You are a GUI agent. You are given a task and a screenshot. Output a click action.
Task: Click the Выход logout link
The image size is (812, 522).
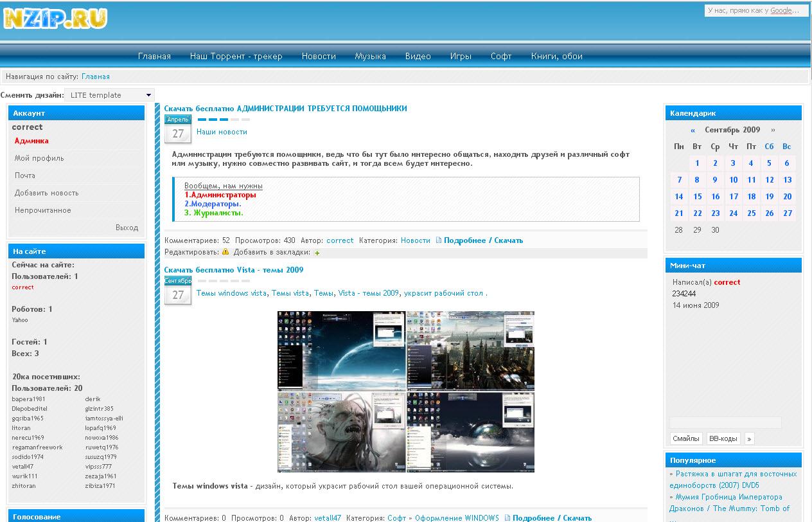coord(127,228)
